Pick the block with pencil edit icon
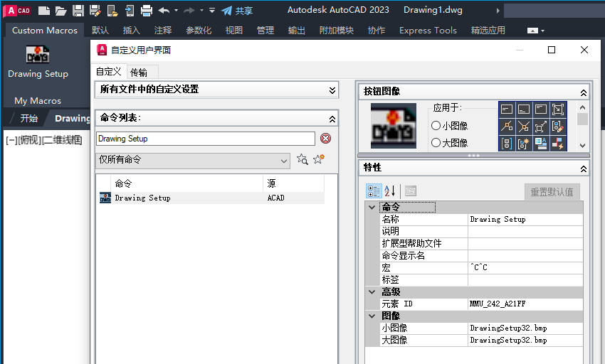This screenshot has height=364, width=605. pos(557,127)
